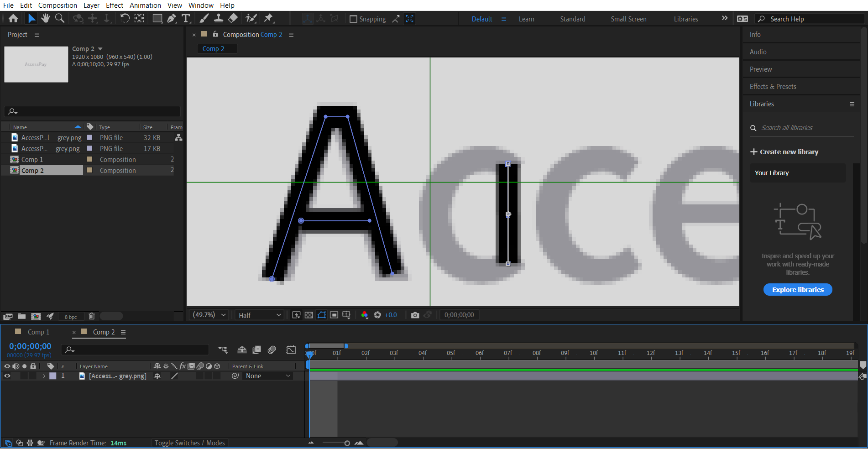
Task: Select the Type tool
Action: [x=186, y=18]
